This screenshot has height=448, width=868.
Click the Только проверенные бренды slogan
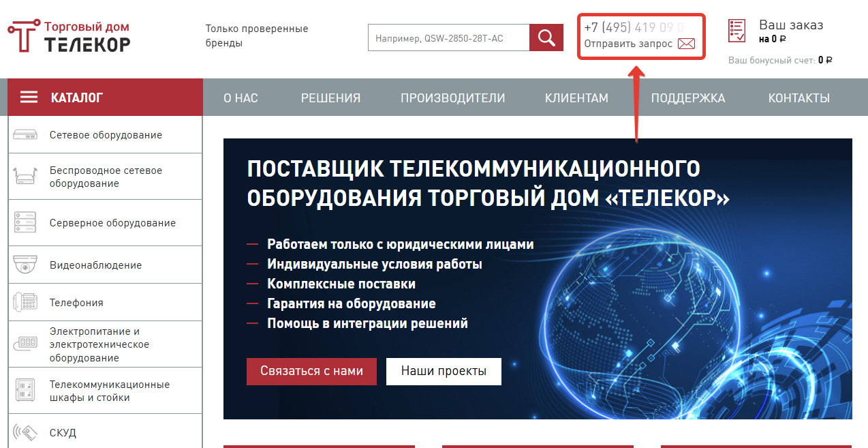click(257, 35)
